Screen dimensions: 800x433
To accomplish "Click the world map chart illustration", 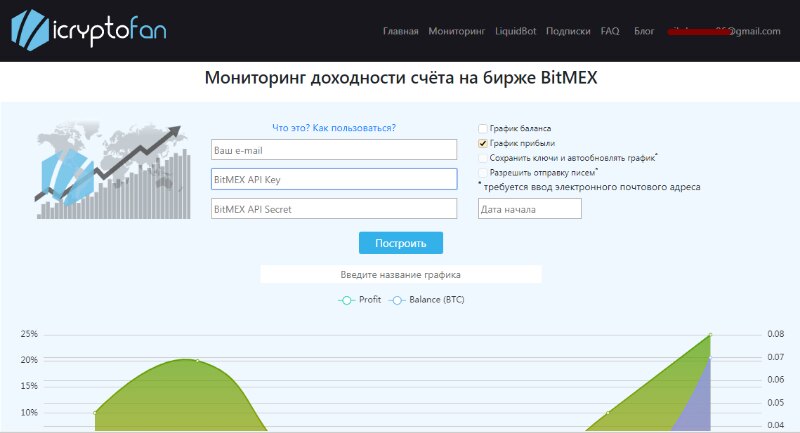I will [112, 172].
